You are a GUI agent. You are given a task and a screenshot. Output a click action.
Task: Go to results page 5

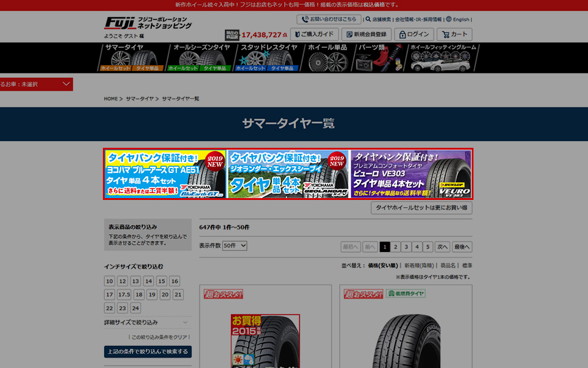click(428, 247)
